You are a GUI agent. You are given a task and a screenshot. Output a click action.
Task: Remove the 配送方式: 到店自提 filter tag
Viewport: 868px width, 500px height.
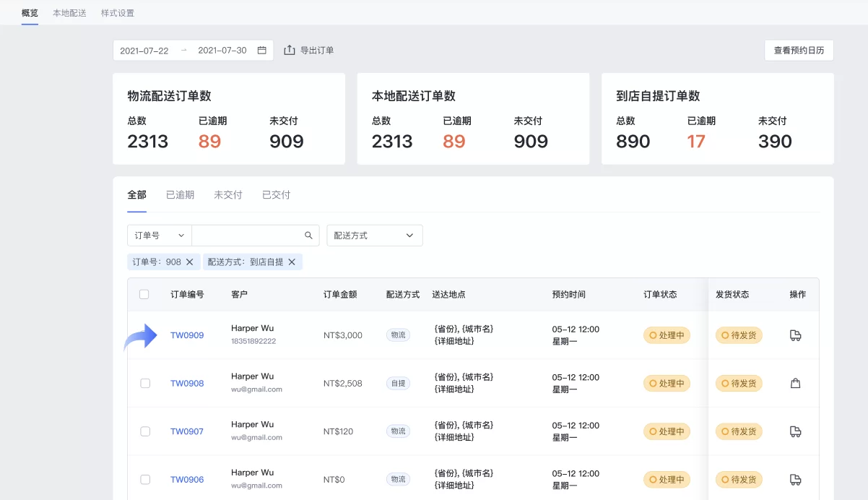pos(292,262)
